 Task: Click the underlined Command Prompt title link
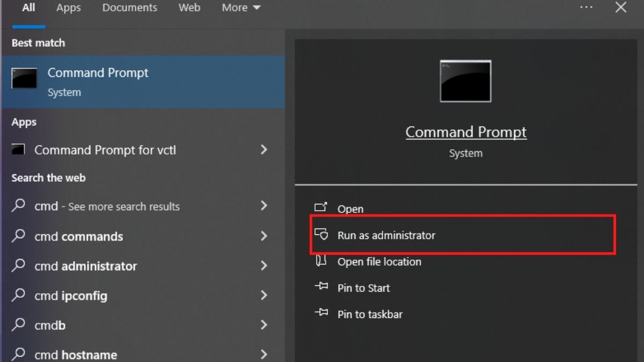466,132
